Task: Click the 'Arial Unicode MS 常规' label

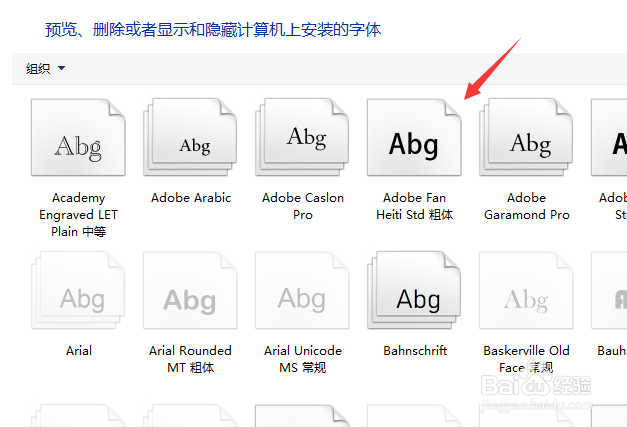Action: click(x=303, y=359)
